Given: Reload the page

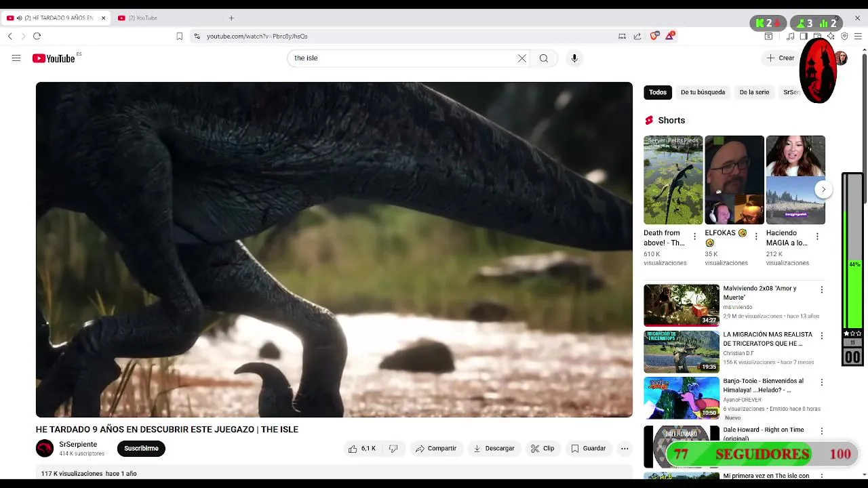Looking at the screenshot, I should (x=37, y=36).
